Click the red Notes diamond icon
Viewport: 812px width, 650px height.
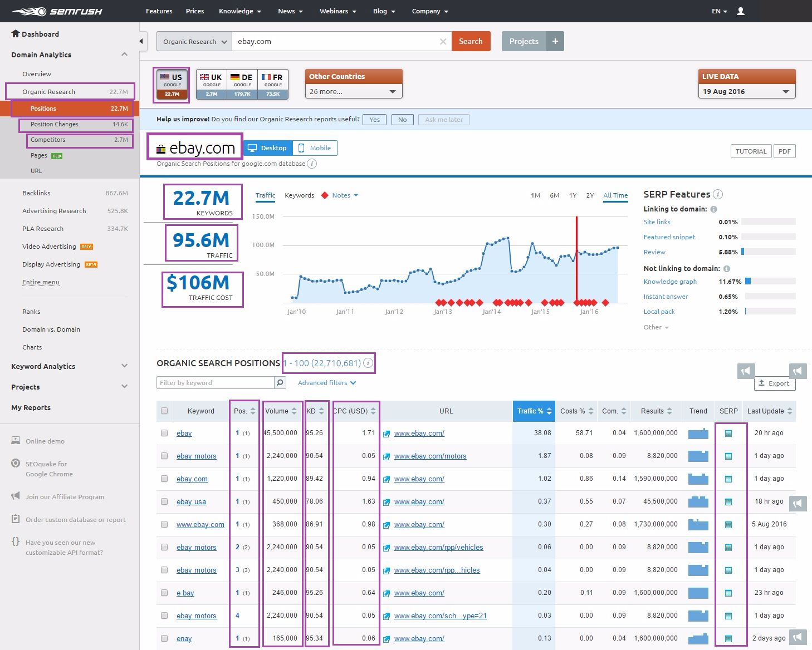(x=325, y=195)
